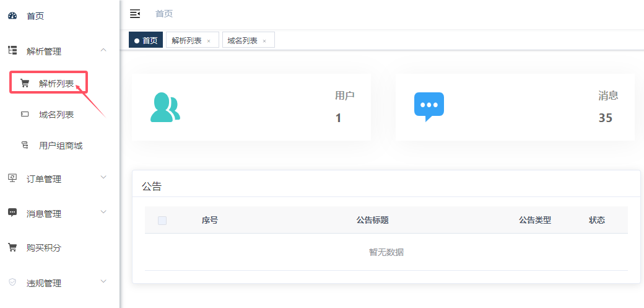The height and width of the screenshot is (308, 644).
Task: Switch to the 首页 tab
Action: 146,40
